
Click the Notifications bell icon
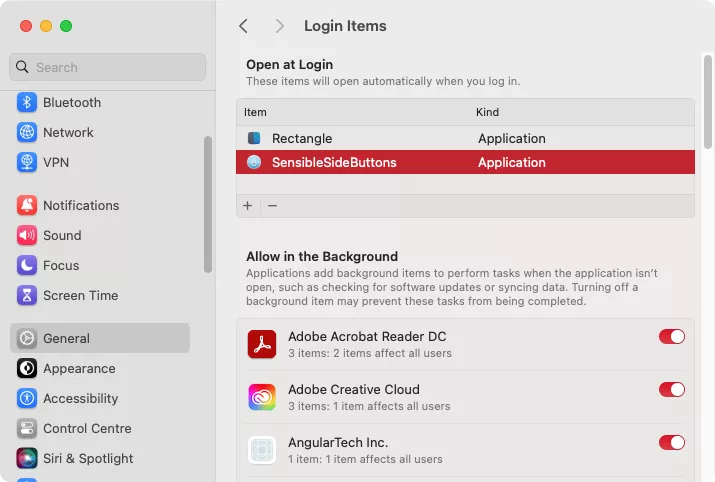point(27,206)
